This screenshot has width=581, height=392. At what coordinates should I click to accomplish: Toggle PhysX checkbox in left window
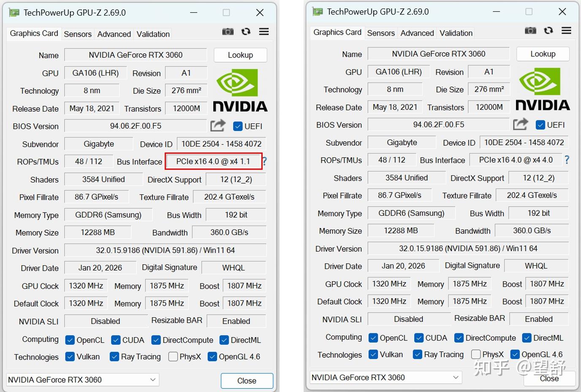tap(173, 357)
